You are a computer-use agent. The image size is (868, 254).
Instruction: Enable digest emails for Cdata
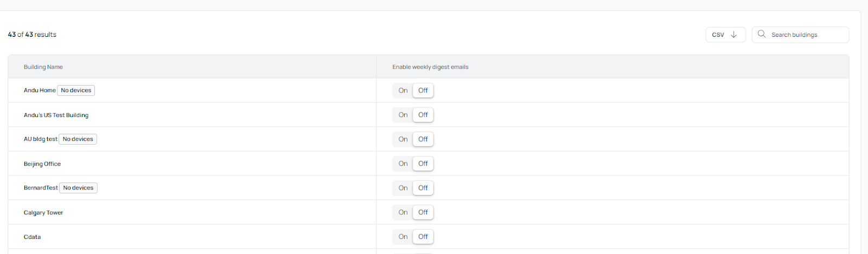(x=403, y=237)
